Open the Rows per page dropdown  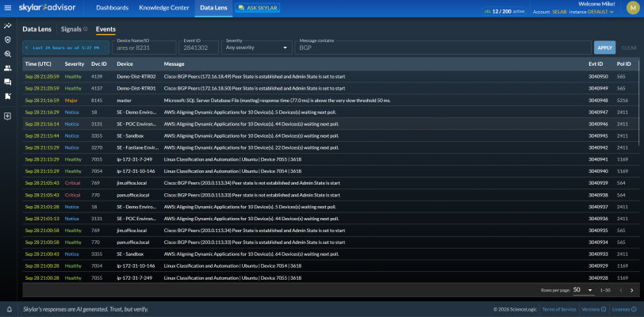583,290
